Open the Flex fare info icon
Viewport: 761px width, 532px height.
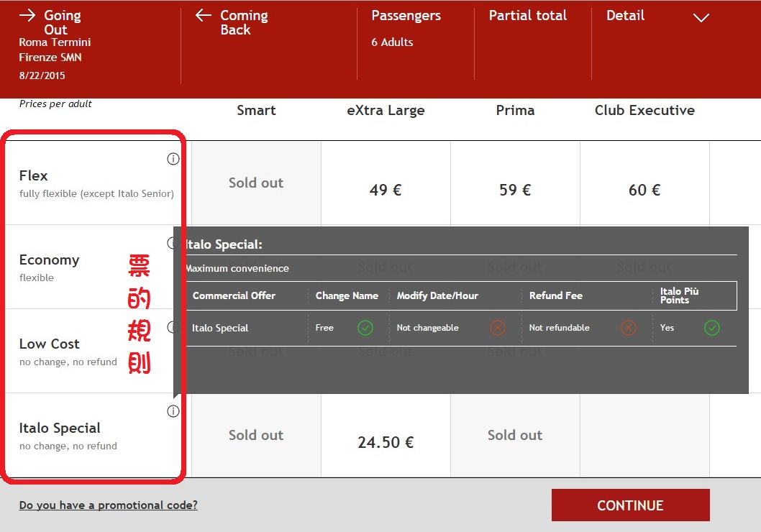click(x=173, y=159)
